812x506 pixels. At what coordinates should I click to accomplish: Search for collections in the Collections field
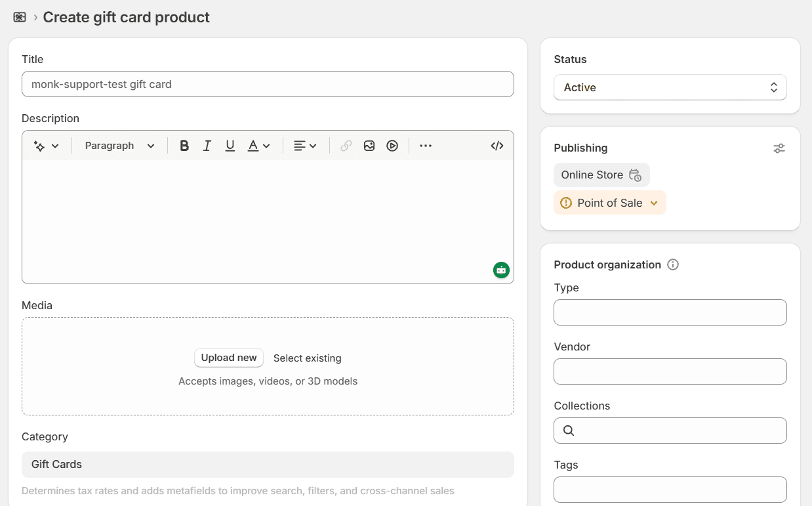tap(670, 431)
